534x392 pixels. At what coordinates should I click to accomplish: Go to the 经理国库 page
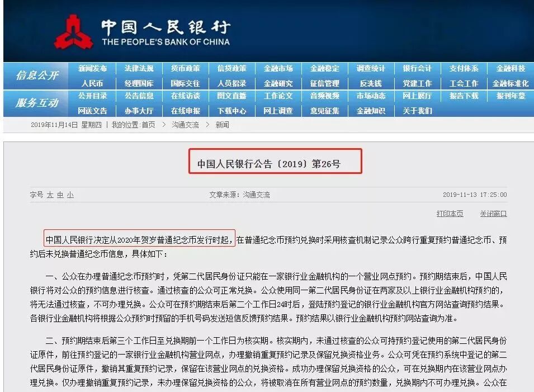click(x=139, y=83)
